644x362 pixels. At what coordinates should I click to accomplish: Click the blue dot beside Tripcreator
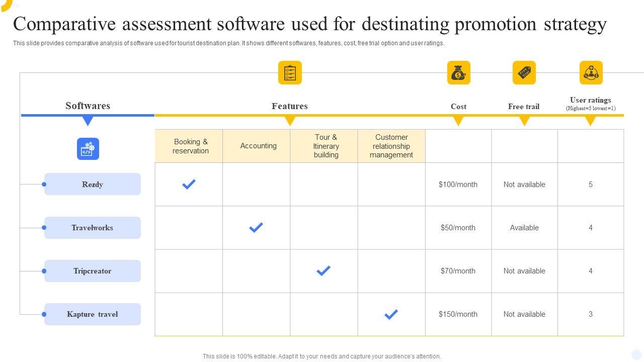click(44, 271)
